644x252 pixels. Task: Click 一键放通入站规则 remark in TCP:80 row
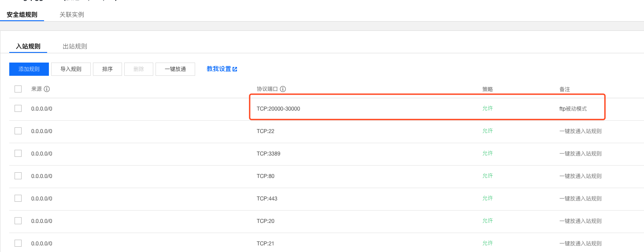tap(581, 176)
